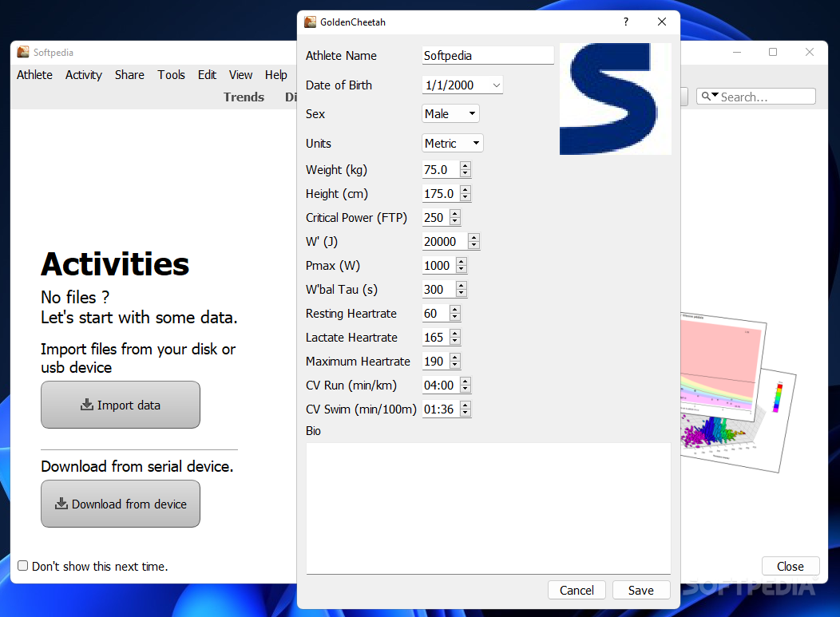This screenshot has height=617, width=840.
Task: Decrease CV Swim (min/100m) value
Action: pyautogui.click(x=466, y=413)
